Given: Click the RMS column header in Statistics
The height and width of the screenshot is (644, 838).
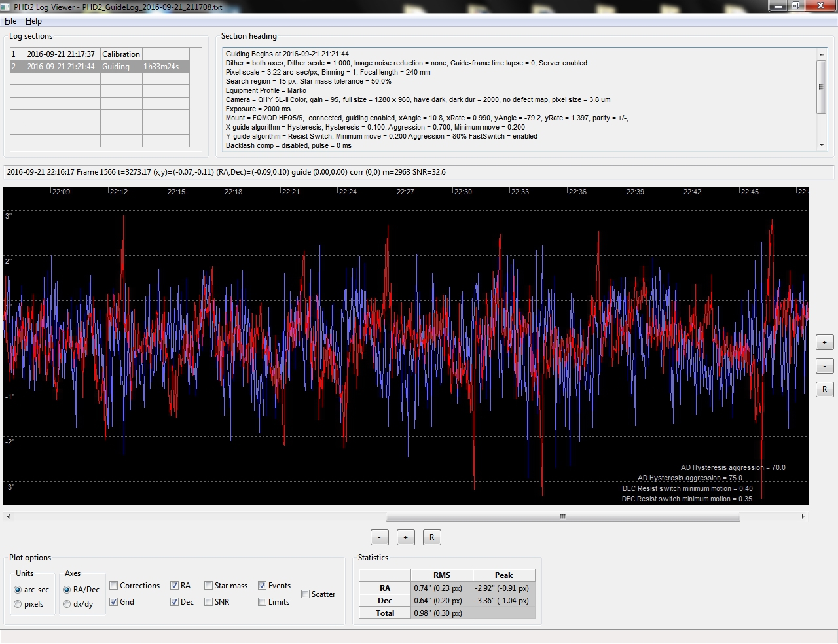Looking at the screenshot, I should coord(442,575).
